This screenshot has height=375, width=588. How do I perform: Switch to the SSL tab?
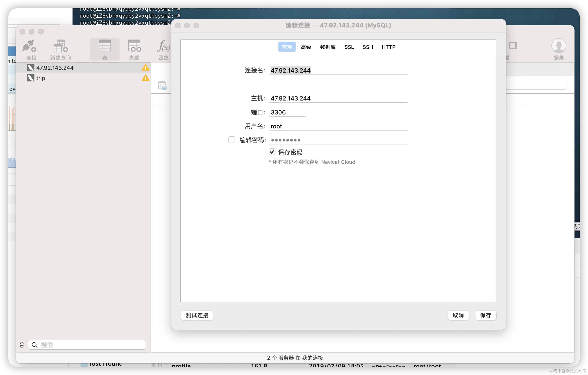349,47
